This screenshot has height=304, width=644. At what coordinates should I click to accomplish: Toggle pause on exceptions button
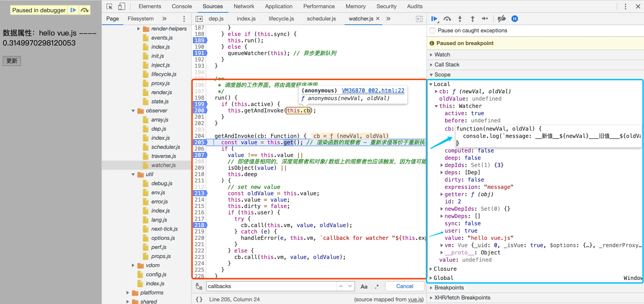click(515, 19)
